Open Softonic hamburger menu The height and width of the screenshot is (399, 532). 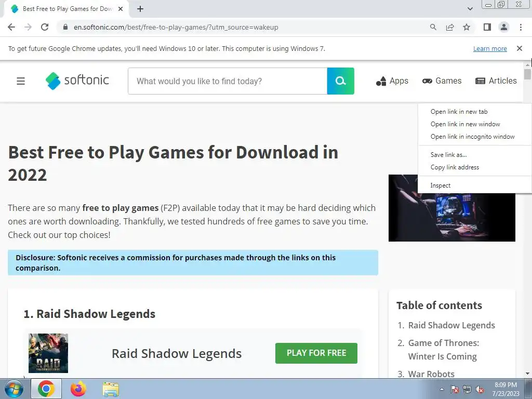(x=21, y=81)
